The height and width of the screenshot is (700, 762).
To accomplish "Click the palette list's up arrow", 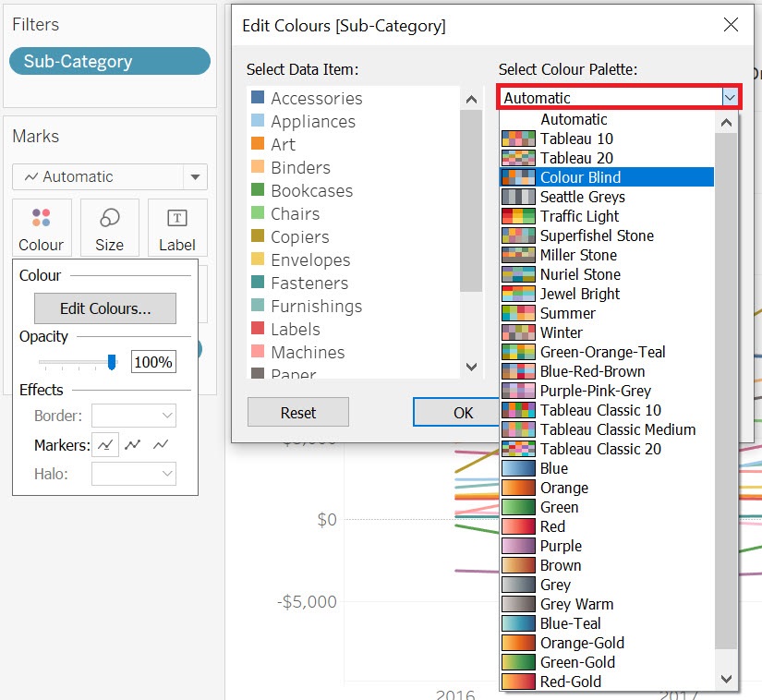I will pos(726,123).
